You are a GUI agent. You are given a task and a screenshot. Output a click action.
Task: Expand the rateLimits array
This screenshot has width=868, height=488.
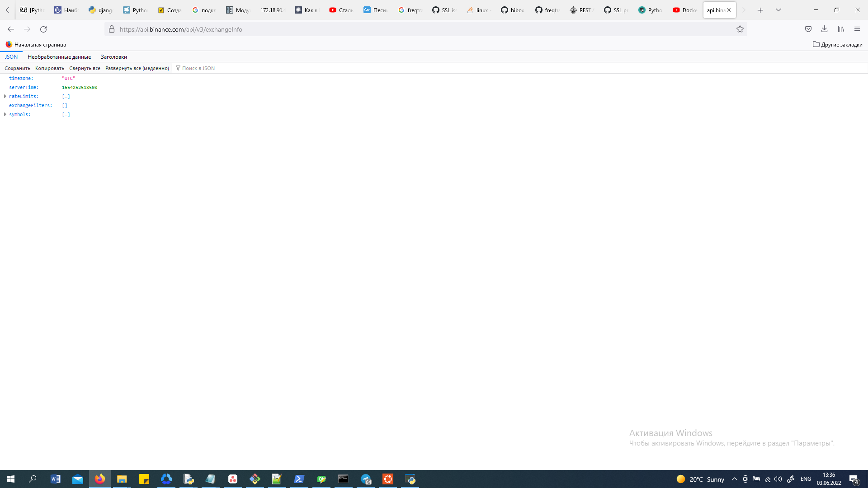tap(5, 96)
